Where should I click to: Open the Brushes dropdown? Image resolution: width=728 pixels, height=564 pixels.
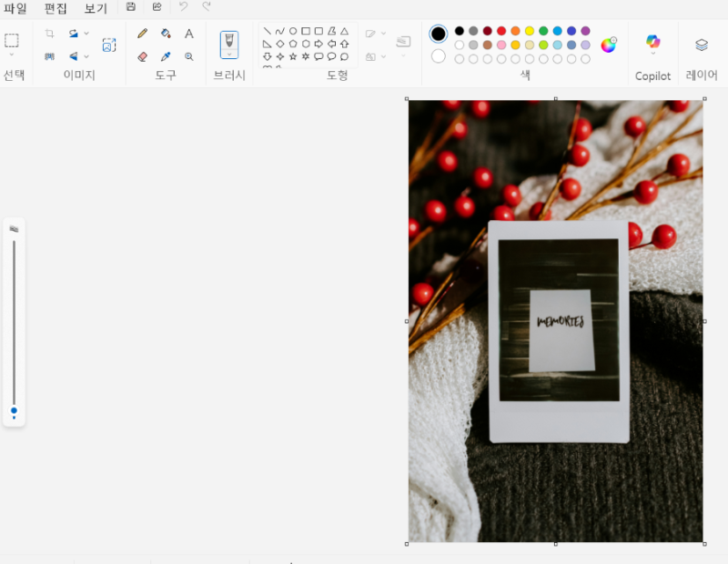click(x=229, y=55)
